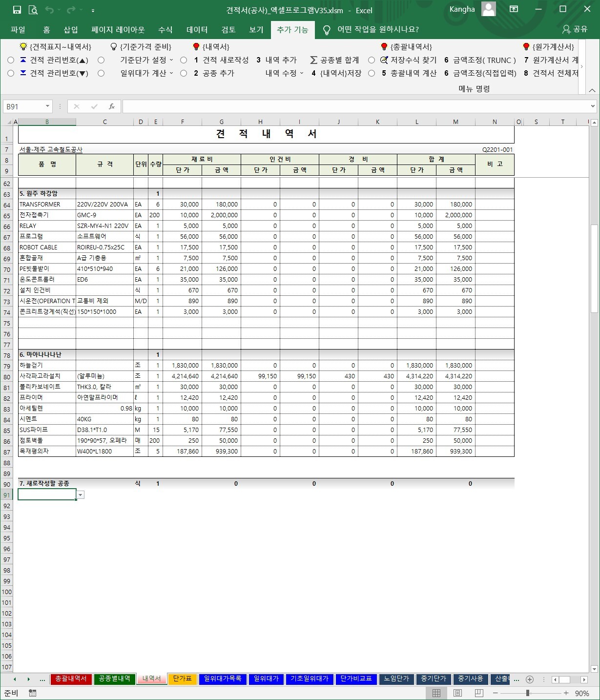
Task: Expand the 기준단가 설정 dropdown
Action: coord(171,60)
